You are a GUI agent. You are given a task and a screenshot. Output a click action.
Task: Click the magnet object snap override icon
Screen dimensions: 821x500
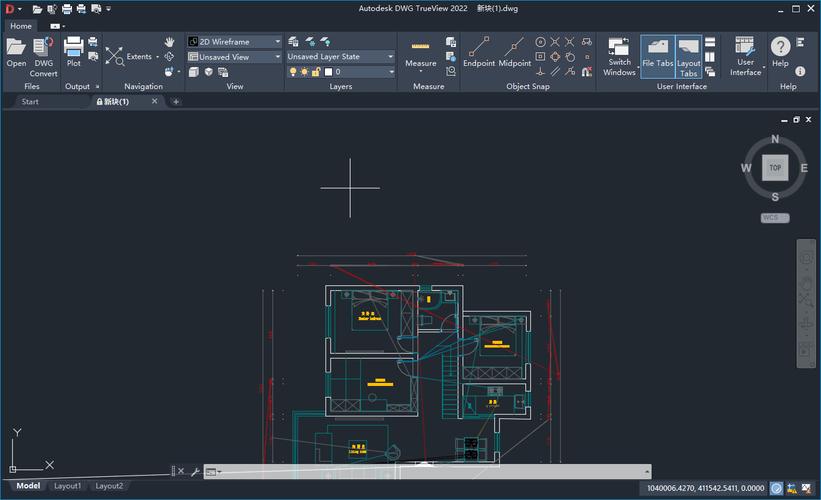[586, 72]
